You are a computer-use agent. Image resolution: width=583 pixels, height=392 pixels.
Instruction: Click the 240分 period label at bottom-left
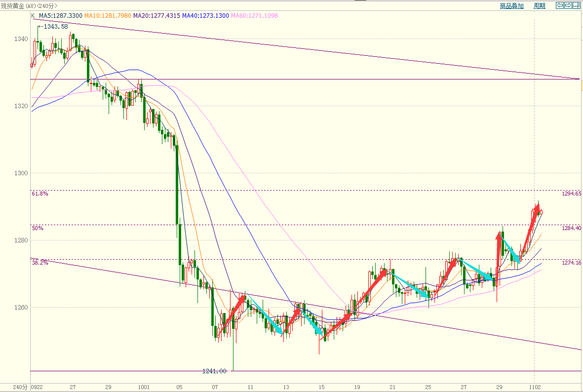[x=20, y=387]
